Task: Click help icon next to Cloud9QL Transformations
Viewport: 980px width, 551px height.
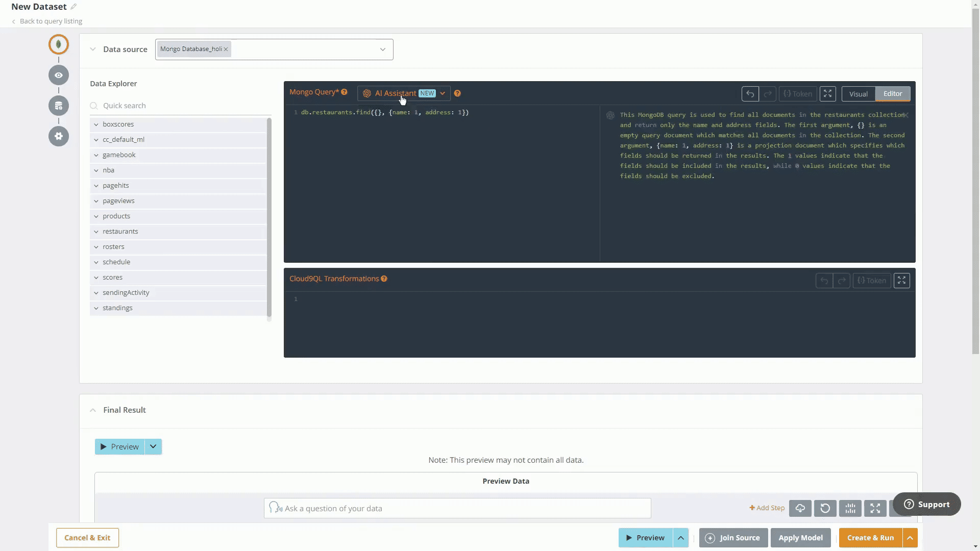Action: [x=384, y=279]
